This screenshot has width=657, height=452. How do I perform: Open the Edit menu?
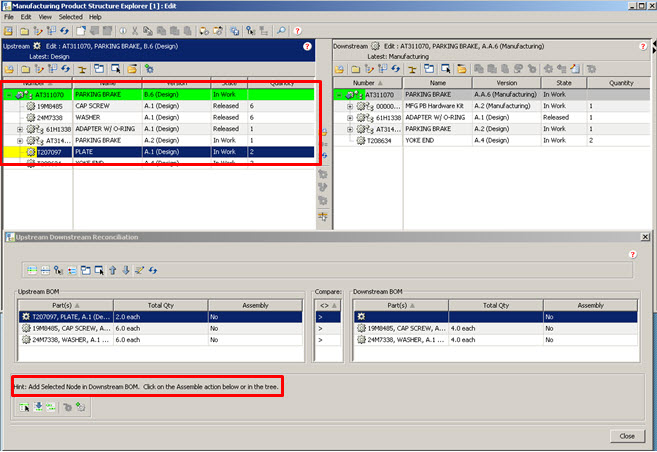[x=26, y=17]
